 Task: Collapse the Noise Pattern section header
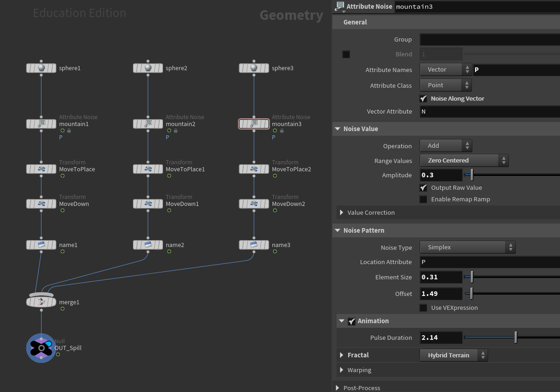point(363,230)
